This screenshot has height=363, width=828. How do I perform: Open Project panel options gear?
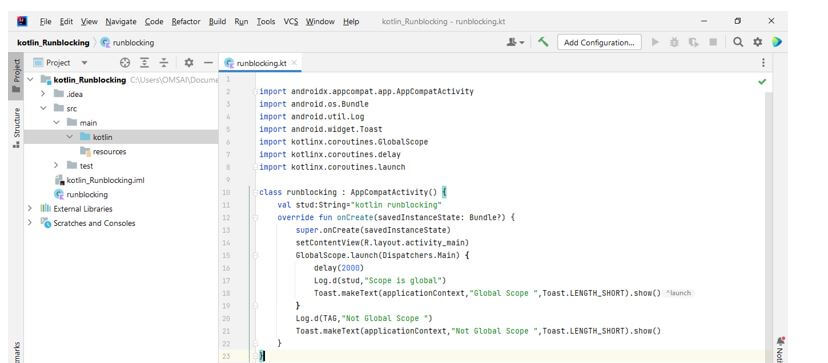coord(189,63)
